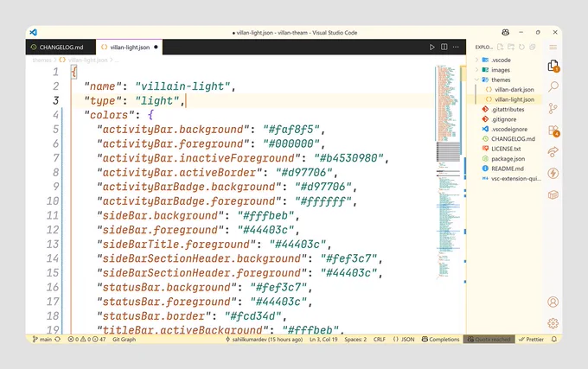Click the "#fffbeb" value on line 11
This screenshot has width=588, height=369.
265,215
